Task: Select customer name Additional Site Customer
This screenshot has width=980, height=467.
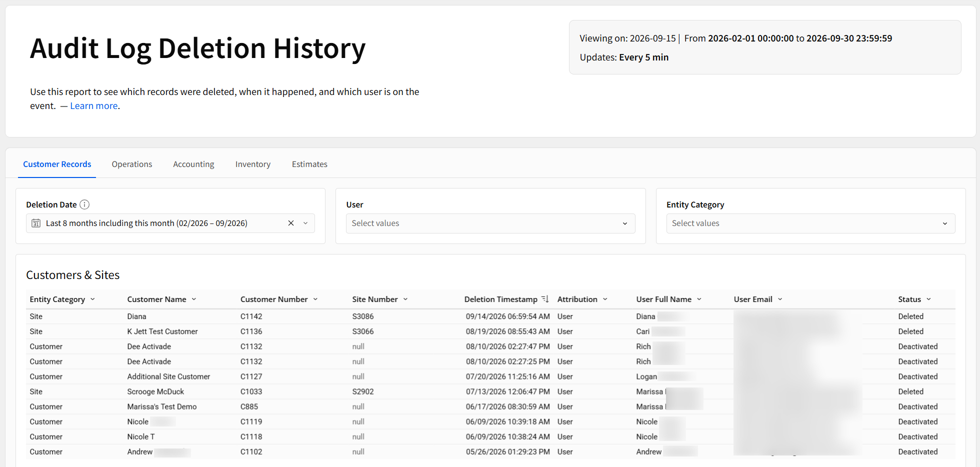Action: point(168,376)
